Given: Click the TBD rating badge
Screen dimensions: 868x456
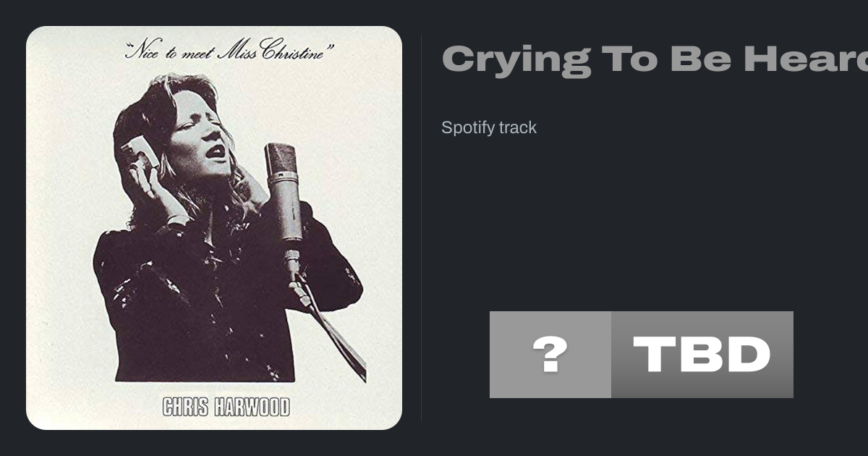Looking at the screenshot, I should (x=702, y=355).
